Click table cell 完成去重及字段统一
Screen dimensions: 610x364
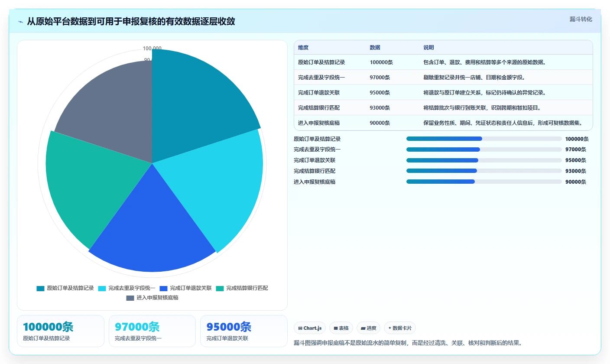pyautogui.click(x=321, y=78)
